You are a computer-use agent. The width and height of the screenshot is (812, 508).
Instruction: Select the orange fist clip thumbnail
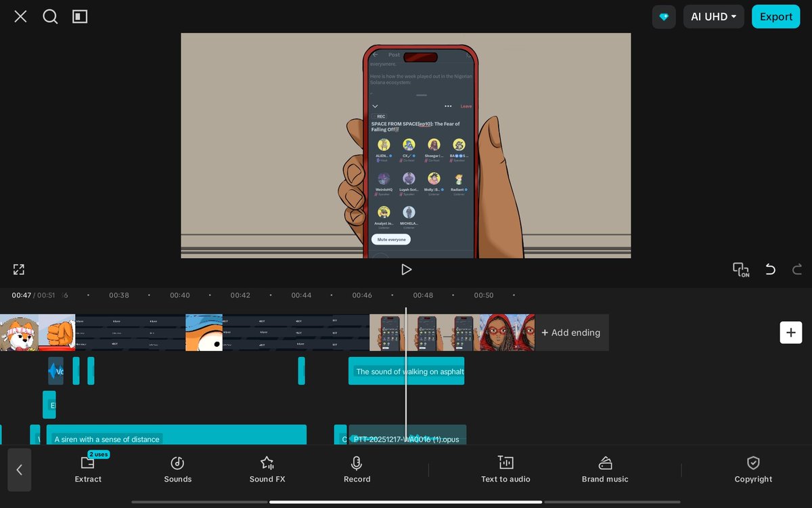click(57, 333)
